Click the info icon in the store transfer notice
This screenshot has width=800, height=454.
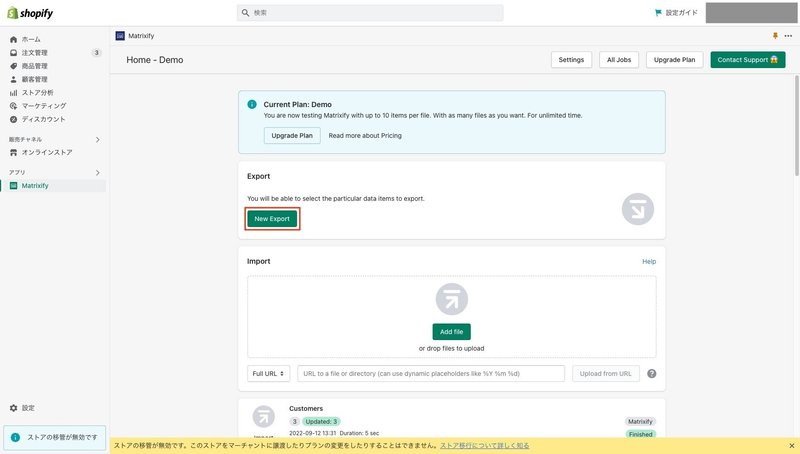15,437
